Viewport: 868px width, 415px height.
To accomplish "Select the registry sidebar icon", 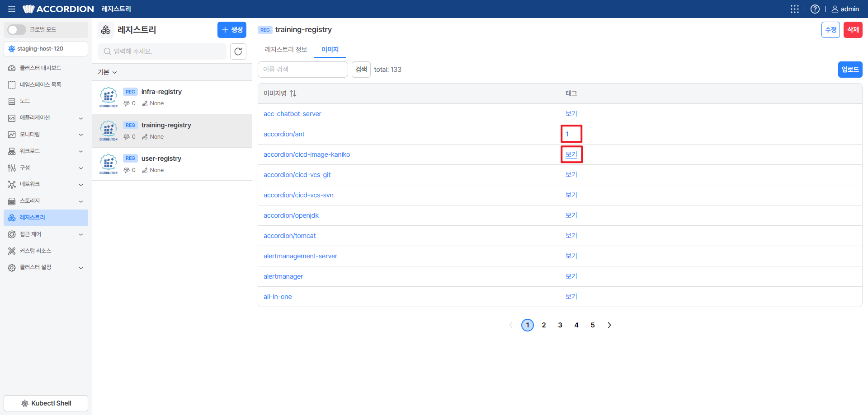I will [12, 218].
